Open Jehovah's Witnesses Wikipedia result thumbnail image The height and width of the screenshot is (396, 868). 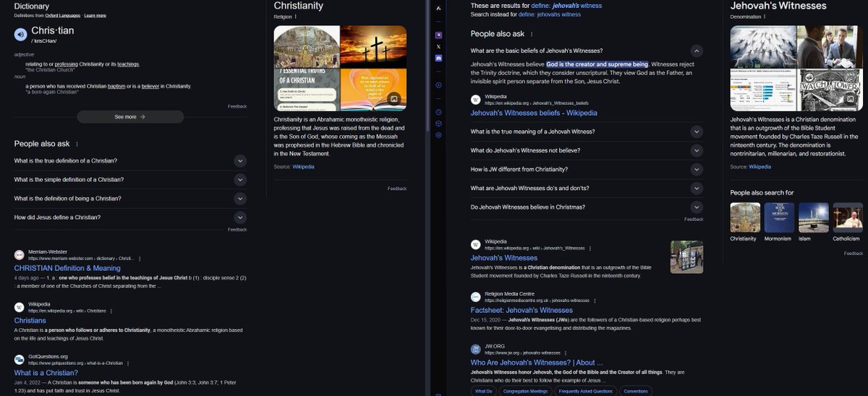[686, 257]
